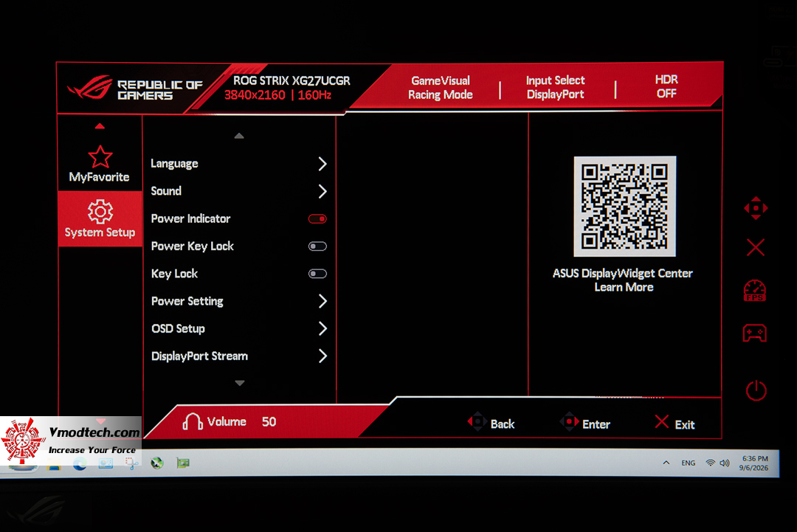Click the settings list up arrow
Viewport: 797px width, 532px height.
pos(239,136)
